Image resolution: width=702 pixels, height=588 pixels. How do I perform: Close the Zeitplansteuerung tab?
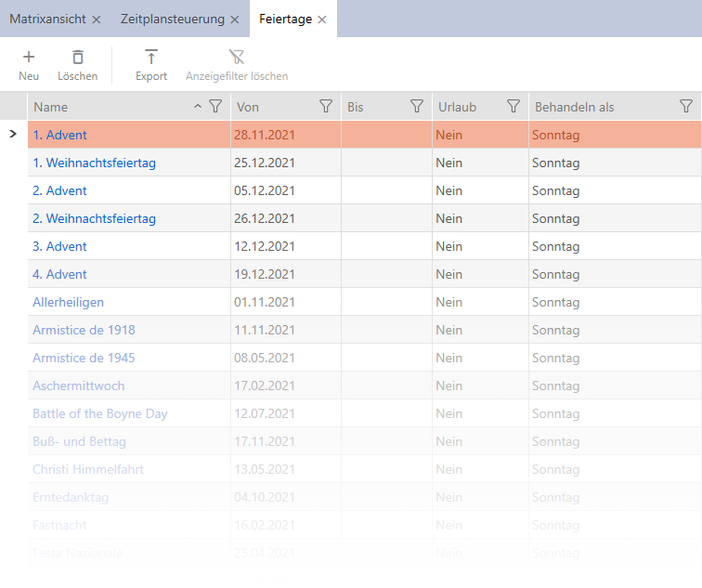click(234, 20)
